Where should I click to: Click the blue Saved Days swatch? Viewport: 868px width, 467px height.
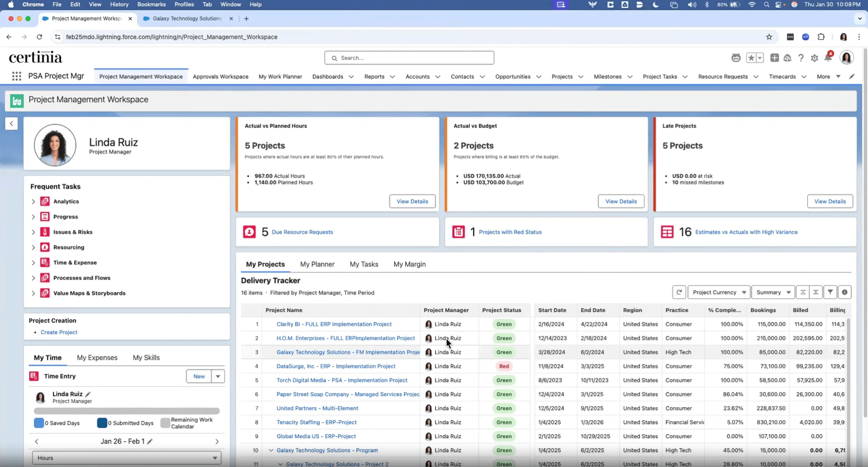click(x=38, y=423)
